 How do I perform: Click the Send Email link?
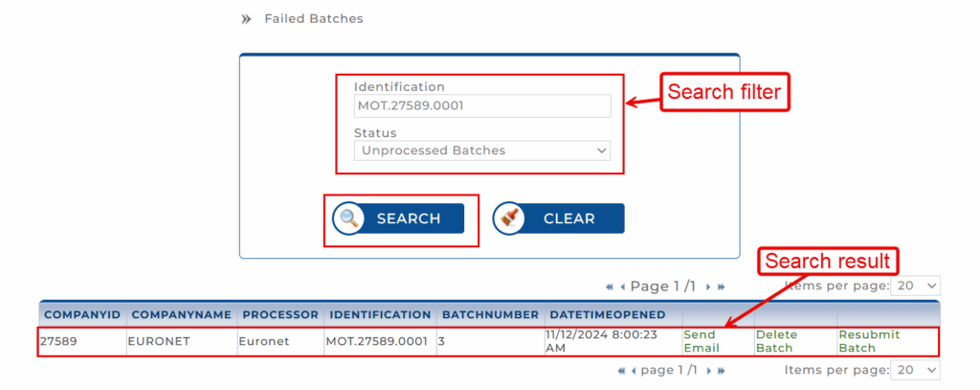[702, 341]
